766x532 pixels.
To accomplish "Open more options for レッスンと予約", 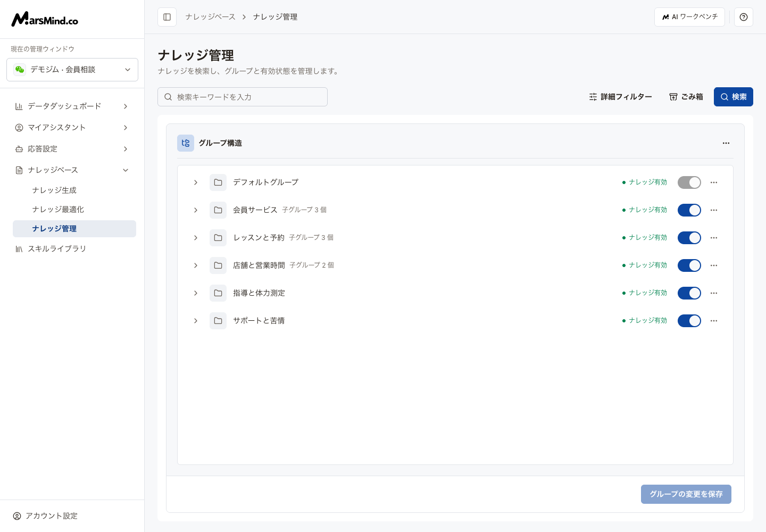I will [x=714, y=238].
